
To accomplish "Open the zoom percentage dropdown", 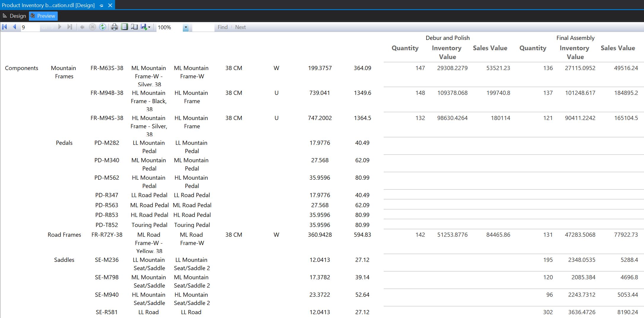I will pos(186,27).
